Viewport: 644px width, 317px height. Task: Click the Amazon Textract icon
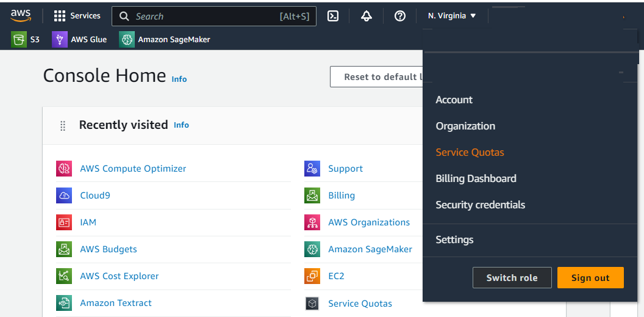[x=64, y=303]
